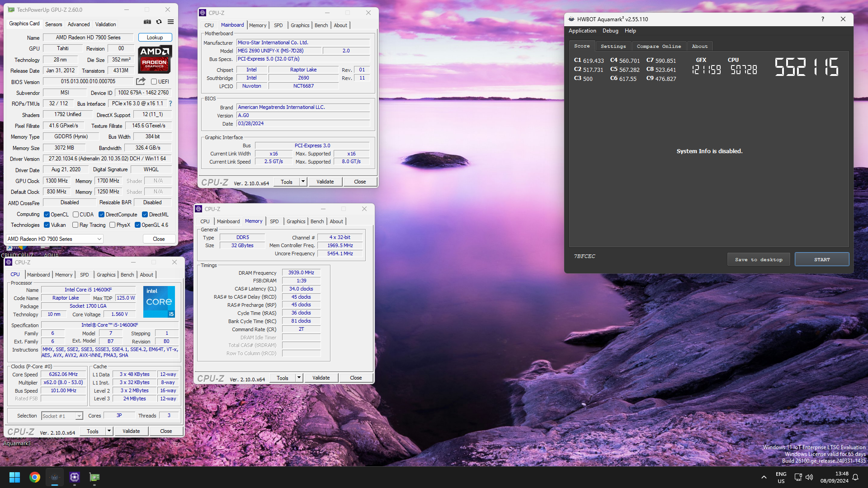The image size is (868, 488).
Task: Expand Tools dropdown arrow in CPU-Z Memory window
Action: pyautogui.click(x=299, y=378)
